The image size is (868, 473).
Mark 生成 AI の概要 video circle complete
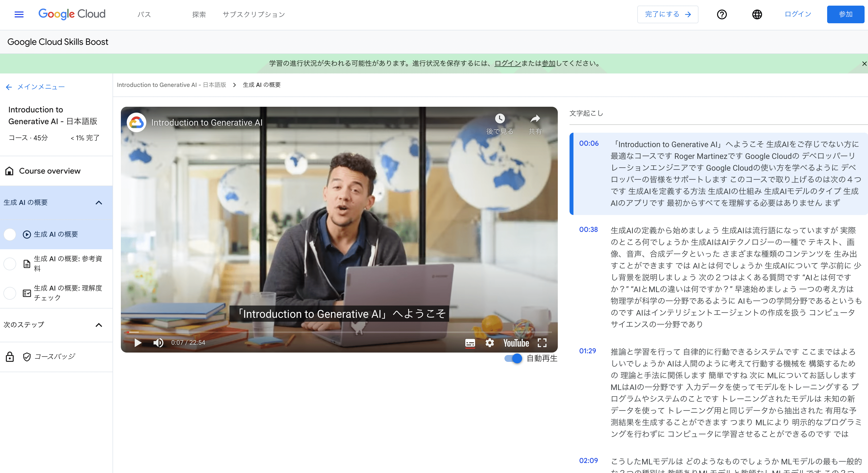click(10, 234)
